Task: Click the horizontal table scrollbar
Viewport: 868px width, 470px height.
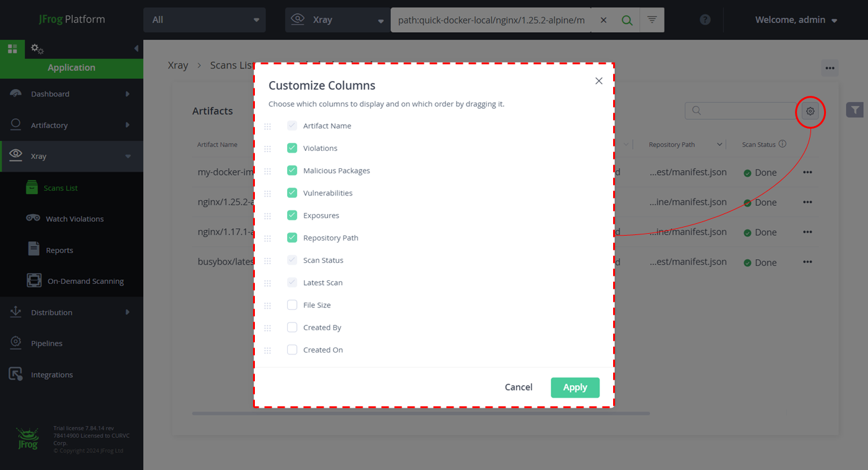Action: click(421, 413)
